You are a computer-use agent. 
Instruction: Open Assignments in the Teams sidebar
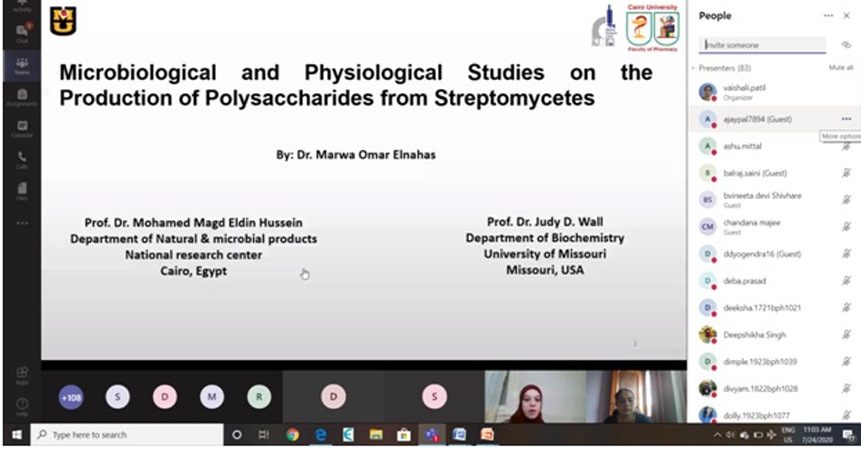(x=21, y=97)
